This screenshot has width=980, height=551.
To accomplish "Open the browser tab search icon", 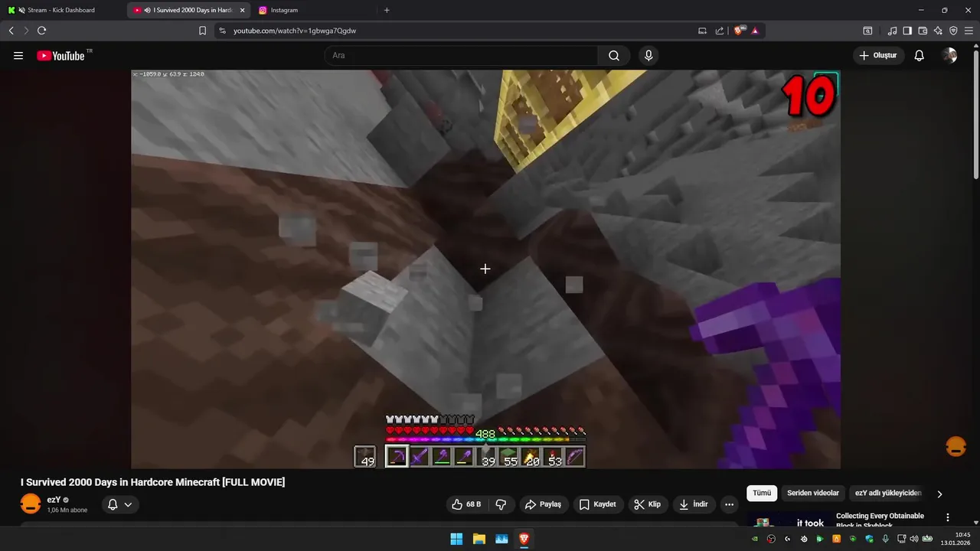I will [x=867, y=31].
